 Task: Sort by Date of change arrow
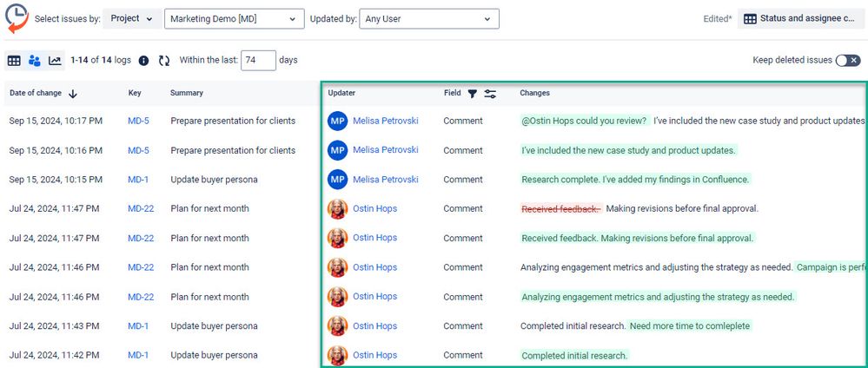72,94
